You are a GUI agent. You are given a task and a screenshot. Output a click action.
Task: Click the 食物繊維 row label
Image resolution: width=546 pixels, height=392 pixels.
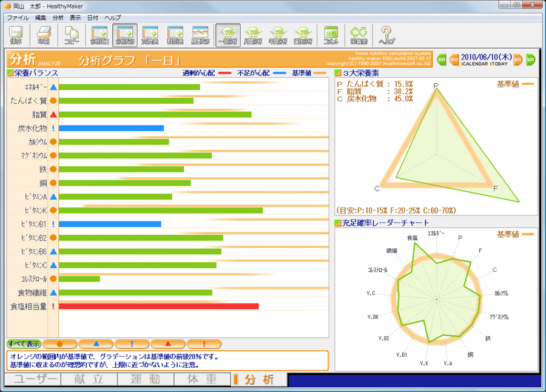tap(32, 292)
